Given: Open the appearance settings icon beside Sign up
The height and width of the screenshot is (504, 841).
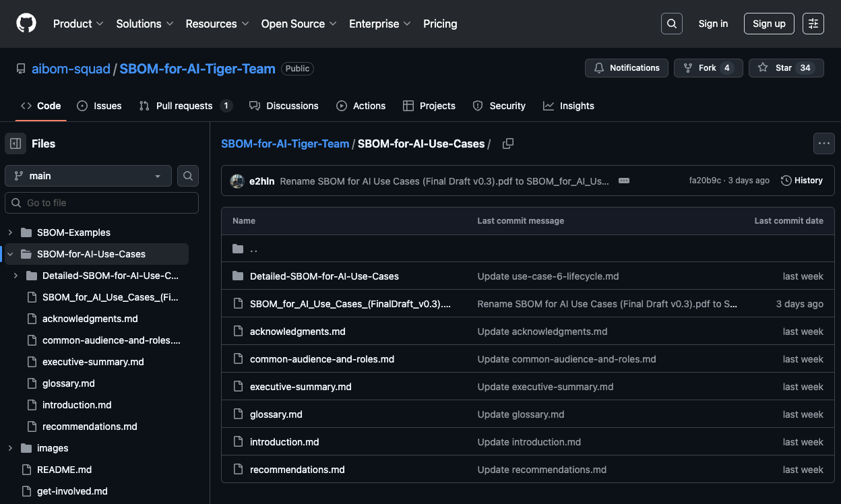Looking at the screenshot, I should pos(813,24).
